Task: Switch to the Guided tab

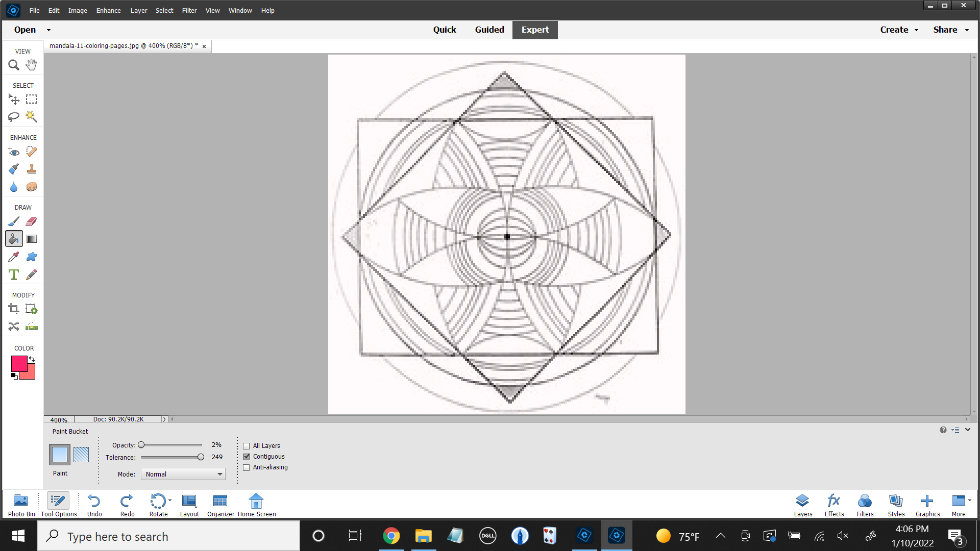Action: coord(489,30)
